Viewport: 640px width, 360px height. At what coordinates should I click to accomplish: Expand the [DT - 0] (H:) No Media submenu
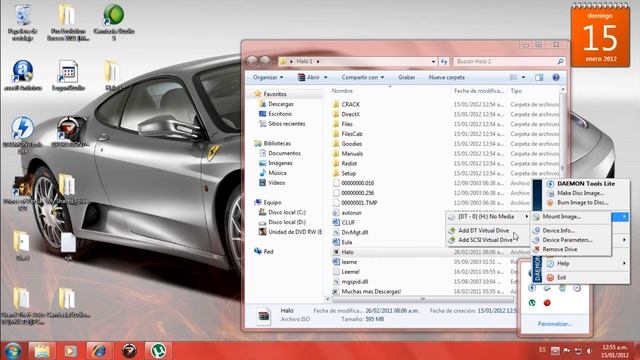point(488,217)
